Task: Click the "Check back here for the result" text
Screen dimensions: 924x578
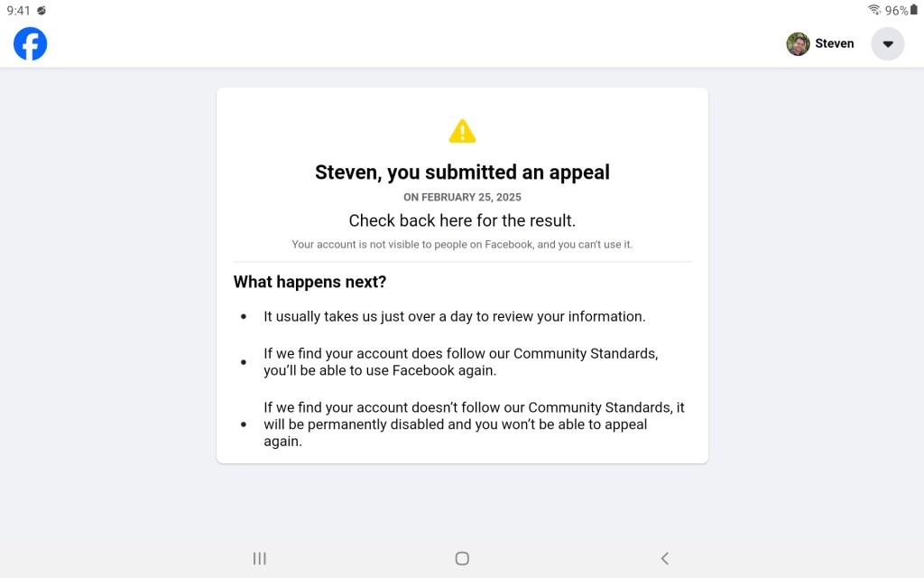Action: pyautogui.click(x=462, y=220)
